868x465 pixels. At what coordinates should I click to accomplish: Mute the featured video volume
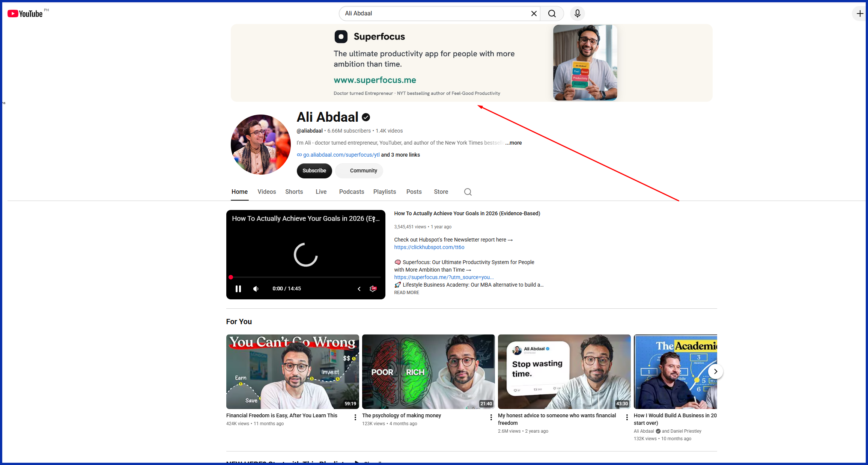[256, 288]
